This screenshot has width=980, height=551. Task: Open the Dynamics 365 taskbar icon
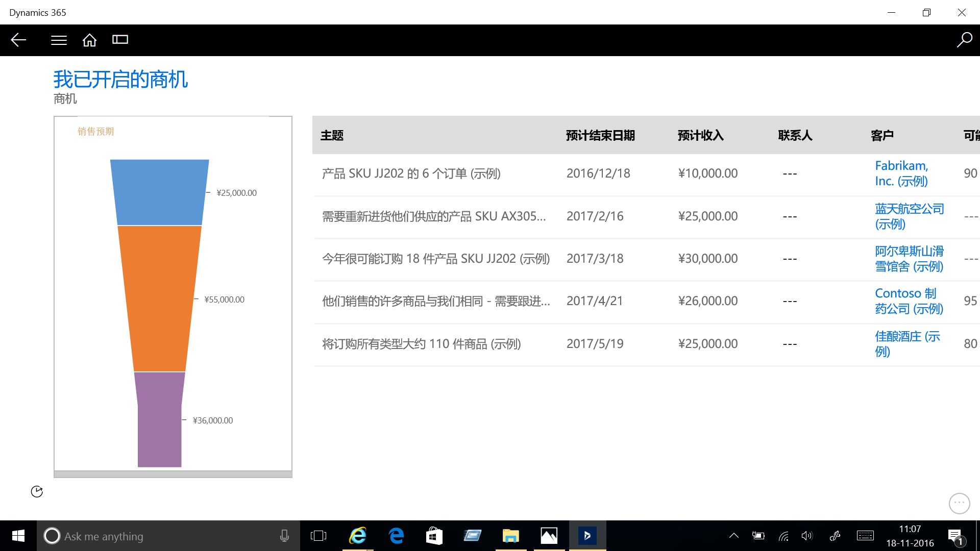pyautogui.click(x=587, y=536)
